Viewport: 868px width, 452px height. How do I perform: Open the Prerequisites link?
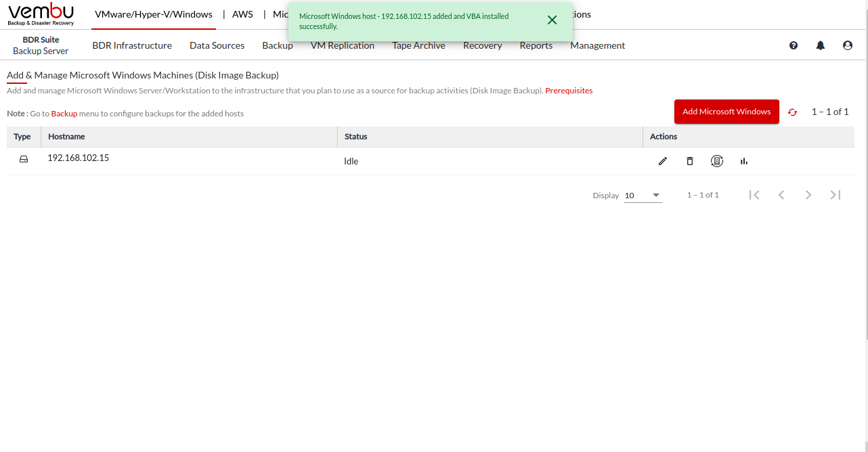(x=569, y=91)
